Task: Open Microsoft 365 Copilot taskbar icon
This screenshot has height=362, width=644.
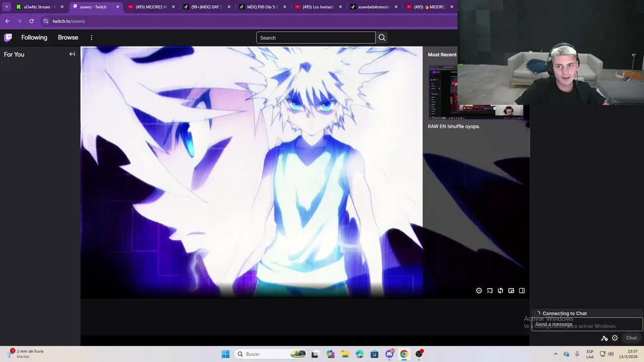Action: click(330, 354)
